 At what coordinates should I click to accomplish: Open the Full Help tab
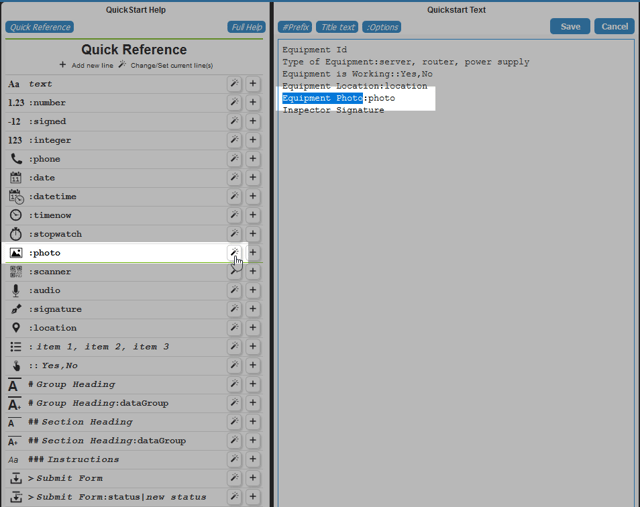click(246, 27)
